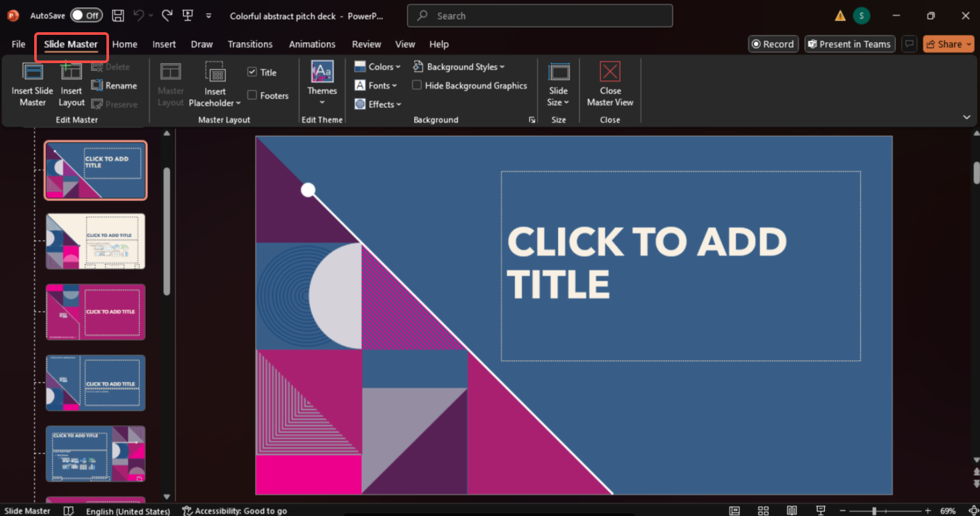Open the Comments pane icon

tap(909, 44)
